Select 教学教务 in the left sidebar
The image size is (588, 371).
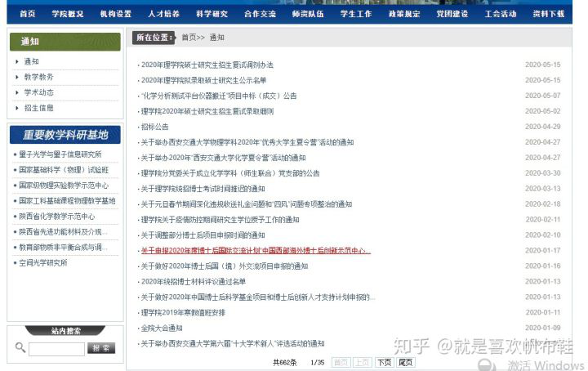38,77
